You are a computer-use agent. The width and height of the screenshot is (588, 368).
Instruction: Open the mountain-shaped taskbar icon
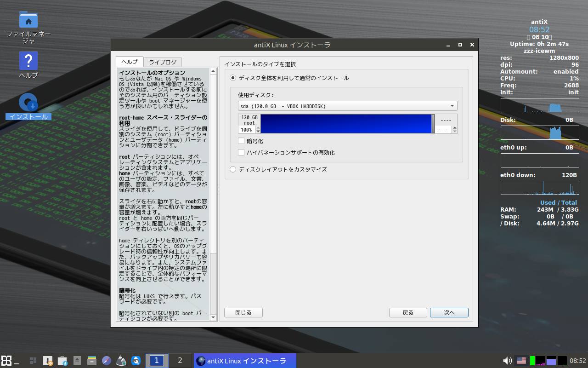121,361
